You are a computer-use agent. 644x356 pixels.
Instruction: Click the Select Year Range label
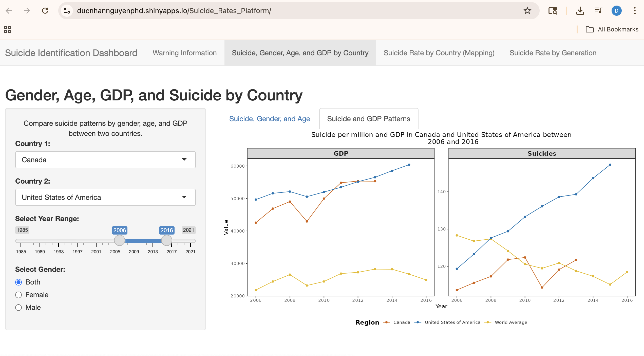(x=47, y=219)
